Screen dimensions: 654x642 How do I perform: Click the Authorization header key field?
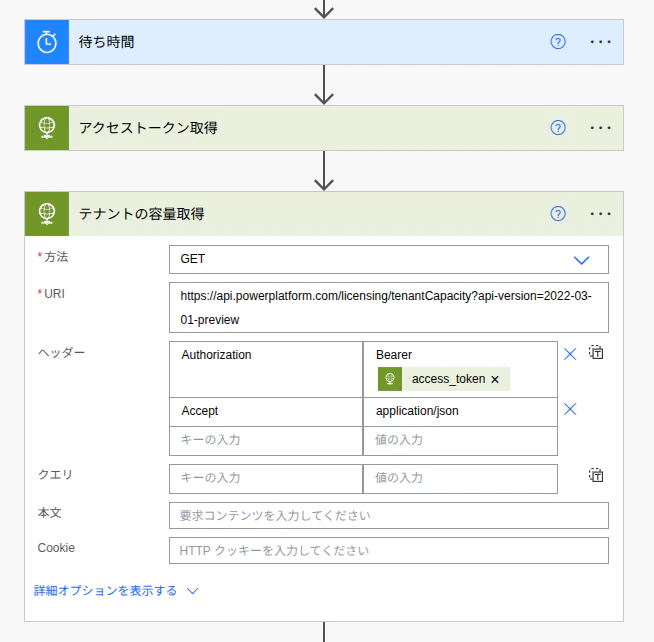[266, 369]
